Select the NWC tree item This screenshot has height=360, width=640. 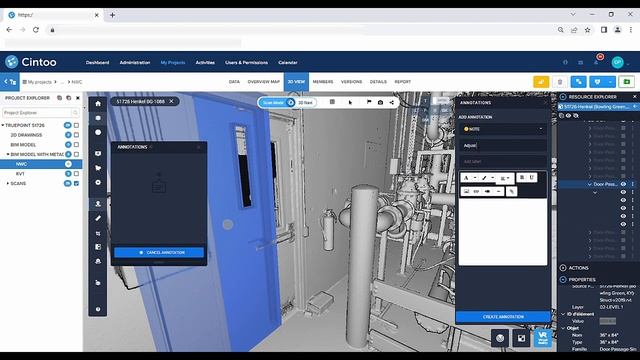click(x=41, y=164)
